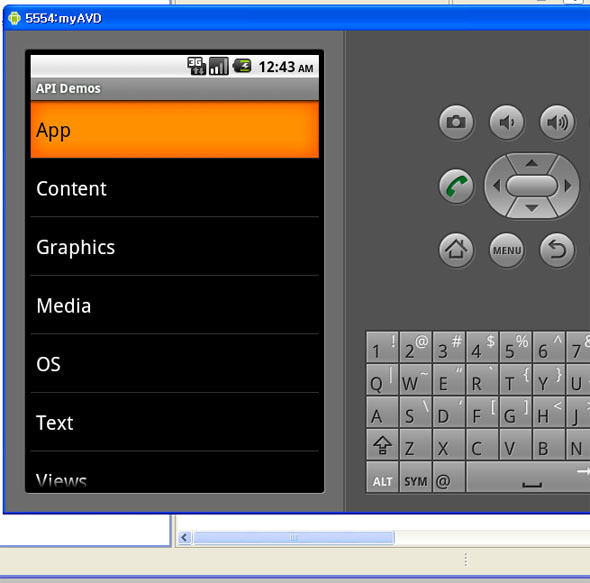Click the number 6 key

[548, 347]
